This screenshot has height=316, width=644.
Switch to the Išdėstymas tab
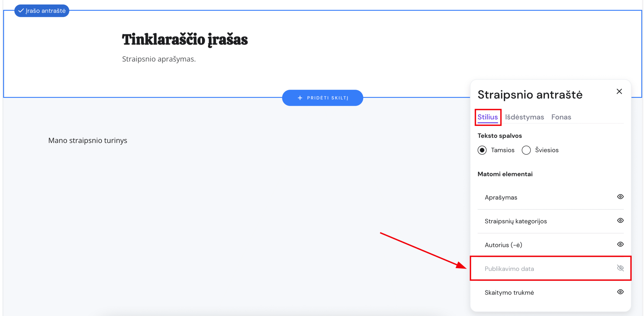pos(524,117)
